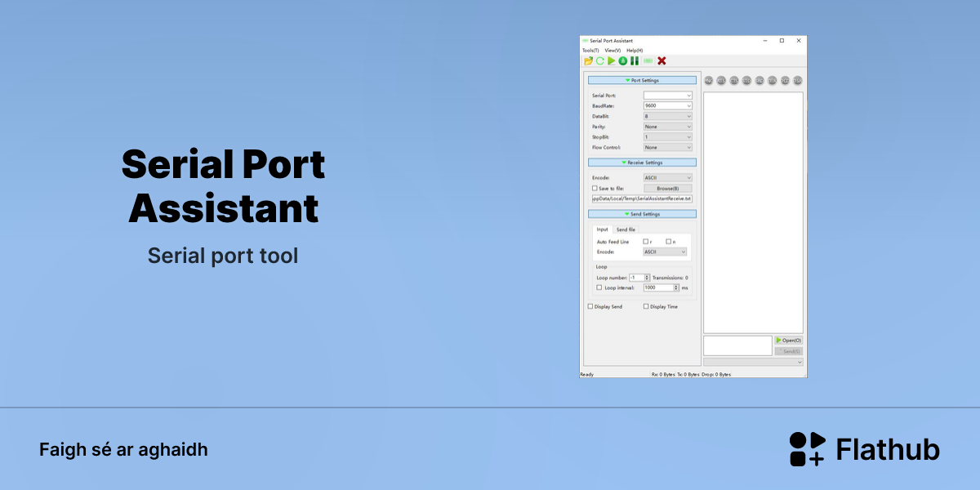
Task: Click the DCD signal indicator
Action: pyautogui.click(x=785, y=81)
